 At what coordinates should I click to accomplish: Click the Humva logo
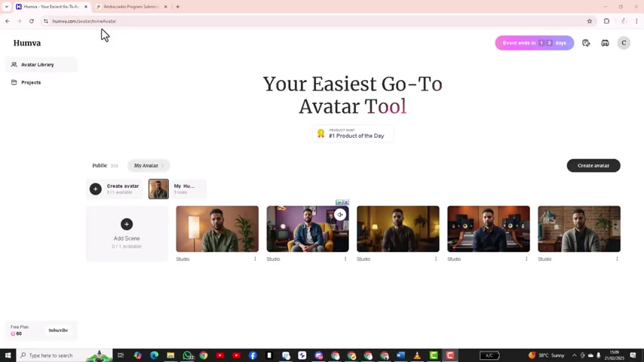27,43
